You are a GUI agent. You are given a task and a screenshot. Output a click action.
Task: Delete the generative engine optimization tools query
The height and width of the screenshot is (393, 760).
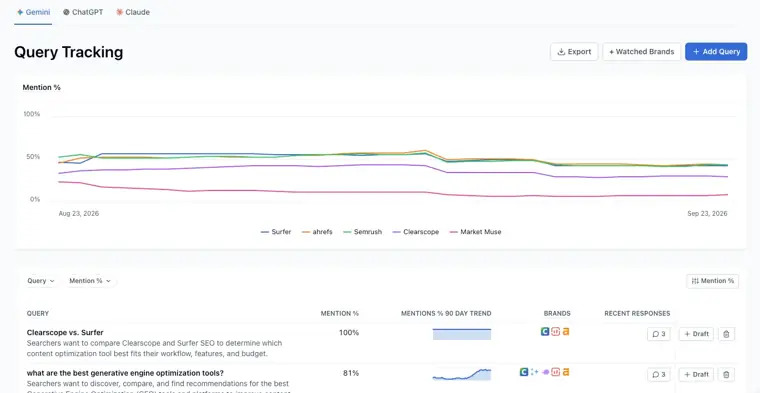click(x=726, y=375)
